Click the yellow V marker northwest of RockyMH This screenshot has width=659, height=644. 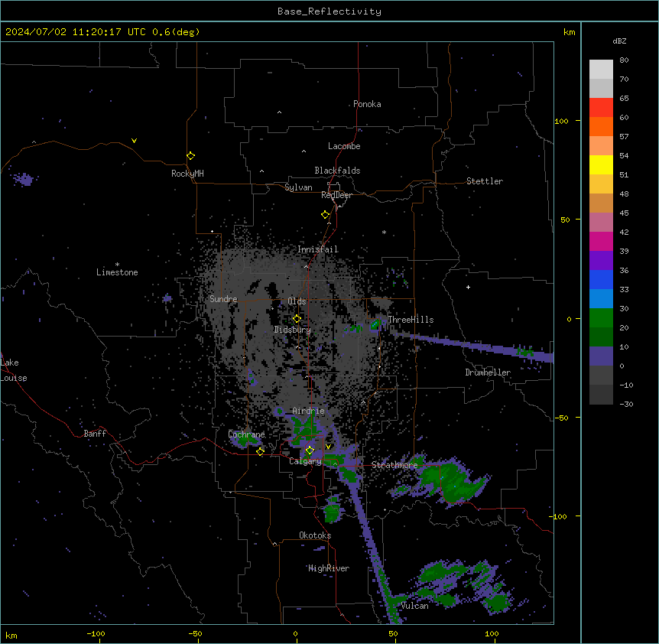click(134, 141)
